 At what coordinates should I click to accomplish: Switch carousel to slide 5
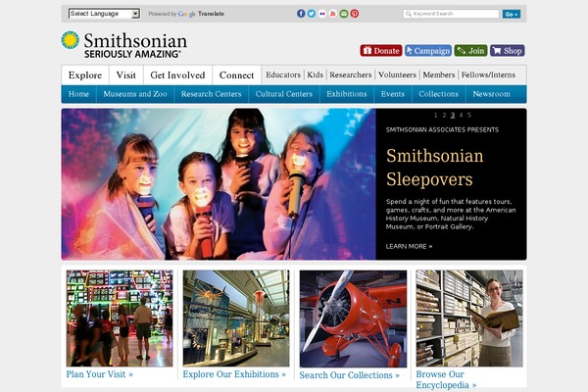469,116
